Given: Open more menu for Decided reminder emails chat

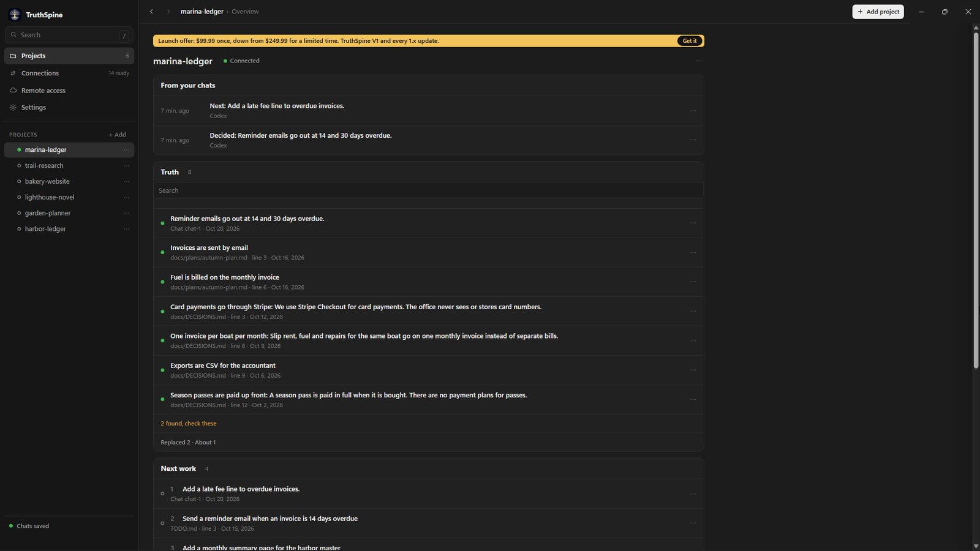Looking at the screenshot, I should pyautogui.click(x=693, y=140).
